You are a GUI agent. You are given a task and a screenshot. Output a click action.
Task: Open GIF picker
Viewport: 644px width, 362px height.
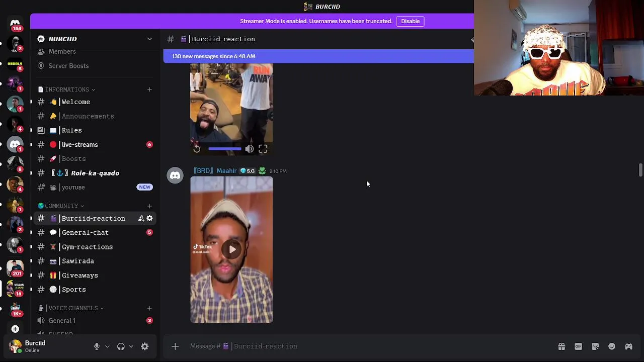pos(578,346)
